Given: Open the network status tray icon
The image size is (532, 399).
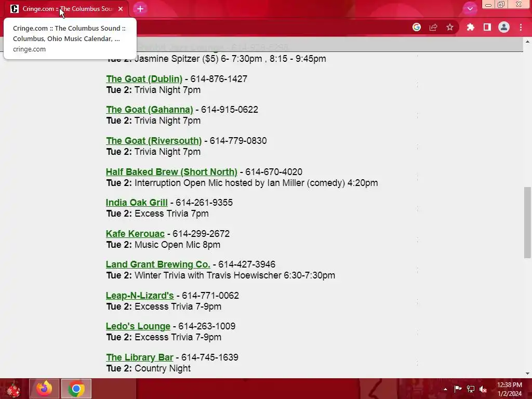Looking at the screenshot, I should (471, 389).
